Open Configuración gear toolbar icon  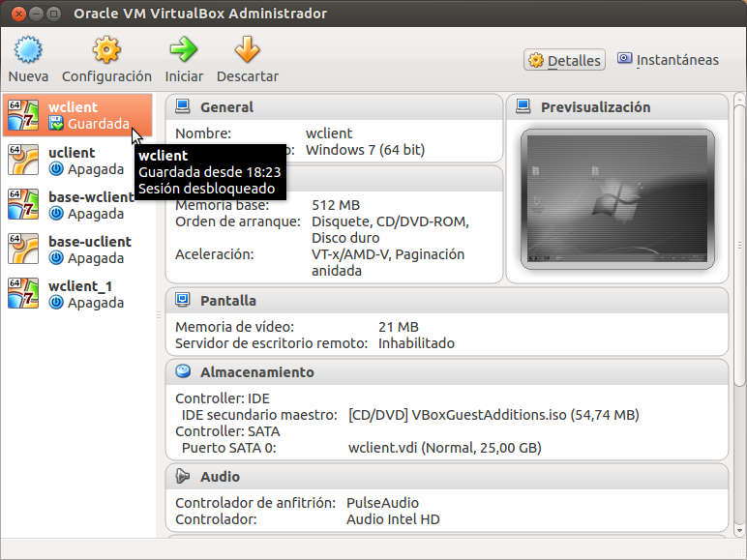pos(106,49)
